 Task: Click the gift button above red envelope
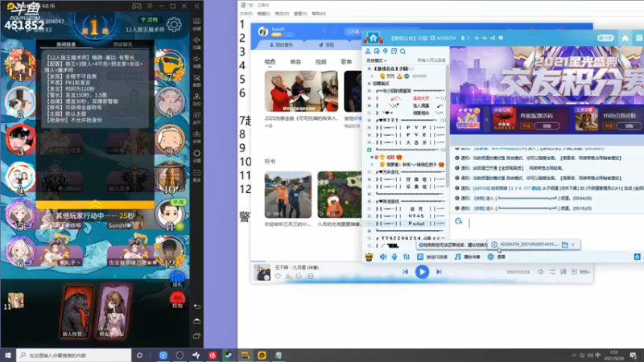(x=177, y=279)
